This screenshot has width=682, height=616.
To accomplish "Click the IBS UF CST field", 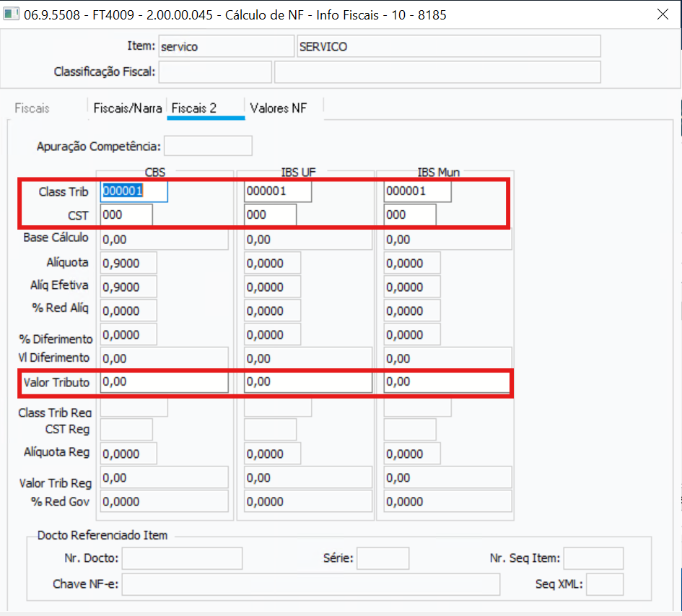I will (270, 215).
